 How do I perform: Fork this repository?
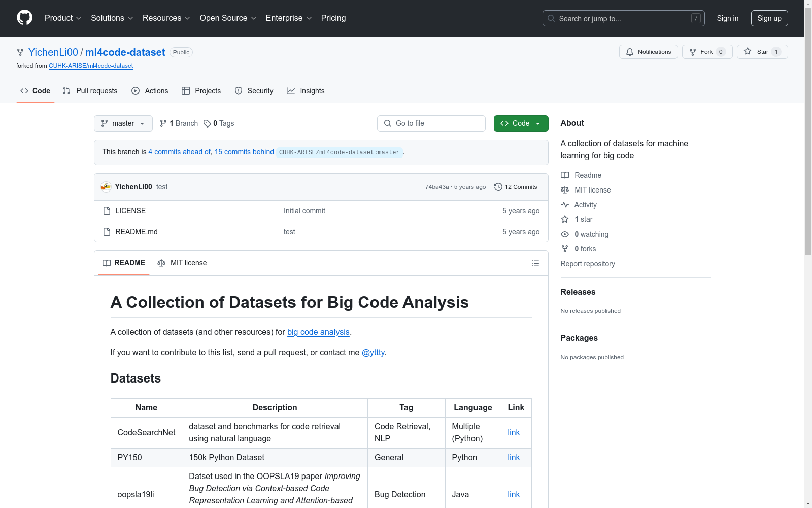[x=707, y=52]
